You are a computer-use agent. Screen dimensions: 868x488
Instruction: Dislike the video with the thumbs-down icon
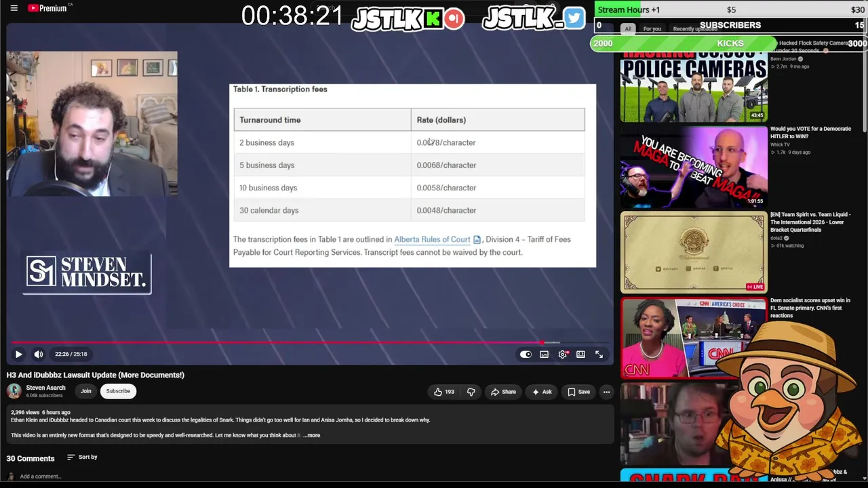point(471,392)
